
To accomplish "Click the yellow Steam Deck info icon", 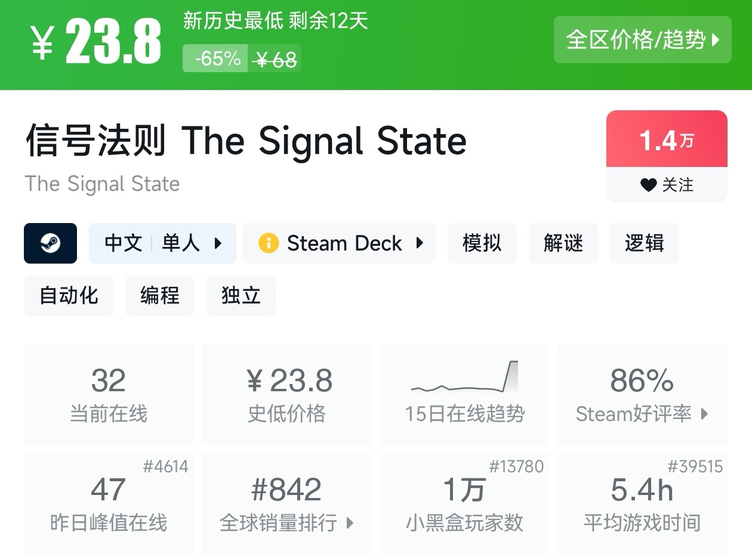I will tap(269, 243).
